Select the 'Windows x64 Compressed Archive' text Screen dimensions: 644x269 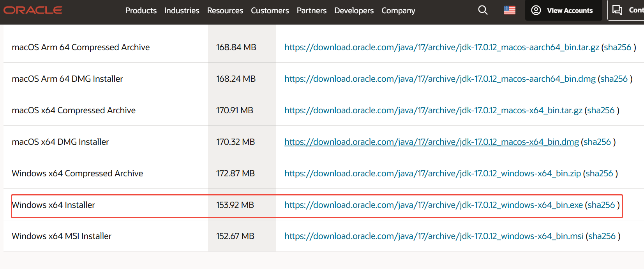click(x=77, y=173)
